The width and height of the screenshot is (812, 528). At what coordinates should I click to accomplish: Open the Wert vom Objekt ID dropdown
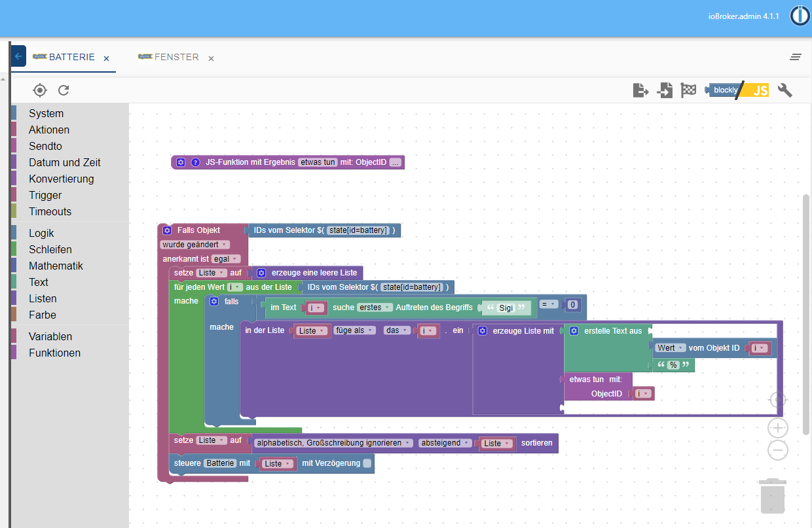coord(671,348)
